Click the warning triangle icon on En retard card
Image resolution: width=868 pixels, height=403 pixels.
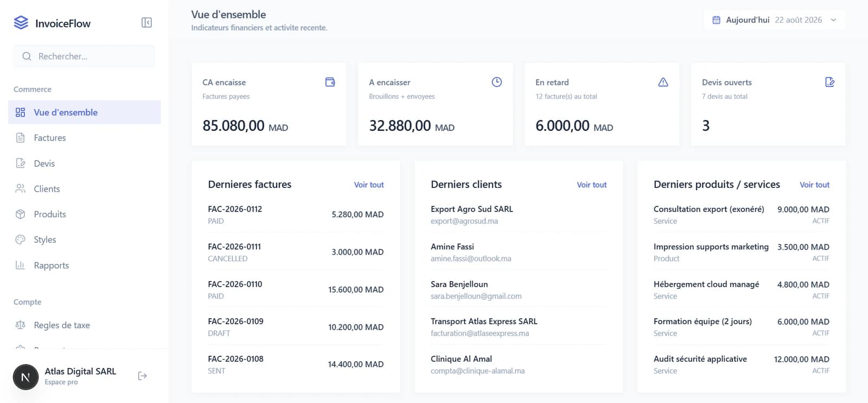tap(663, 82)
